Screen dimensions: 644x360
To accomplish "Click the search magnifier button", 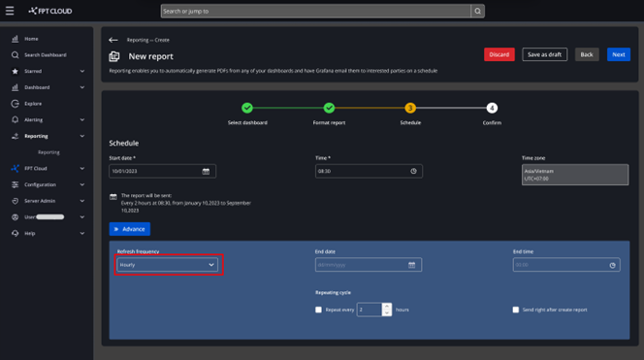I will [477, 11].
